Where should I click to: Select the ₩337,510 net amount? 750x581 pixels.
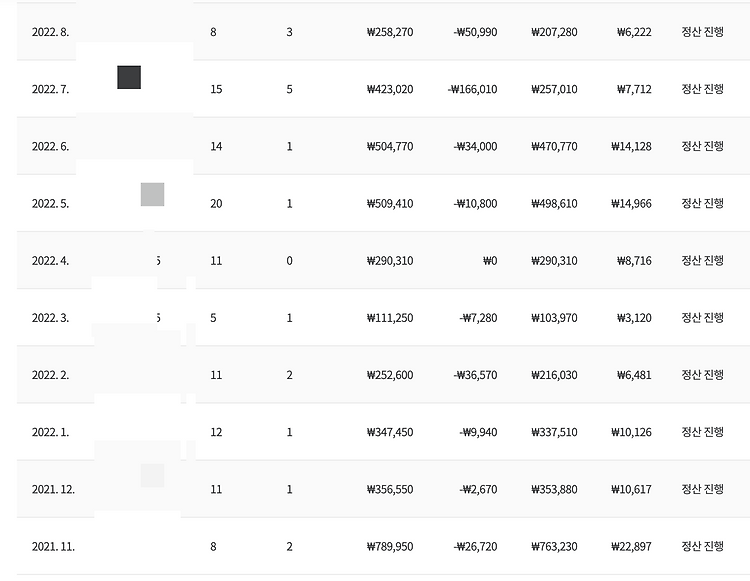coord(554,432)
